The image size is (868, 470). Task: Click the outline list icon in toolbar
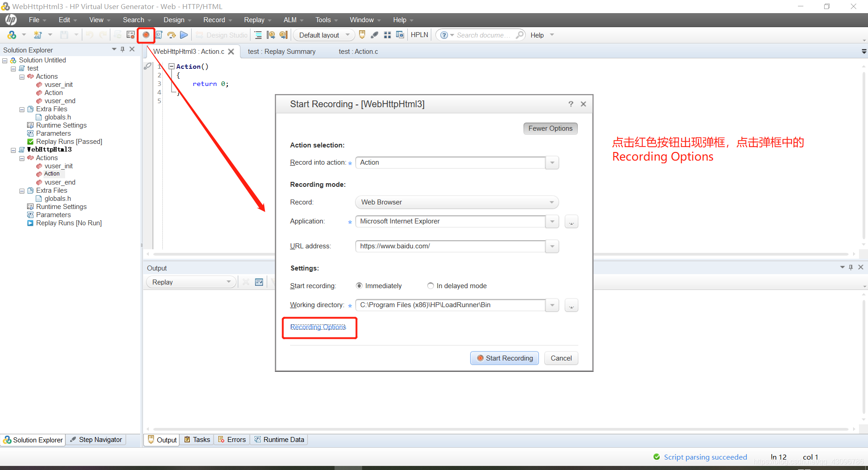click(x=258, y=35)
